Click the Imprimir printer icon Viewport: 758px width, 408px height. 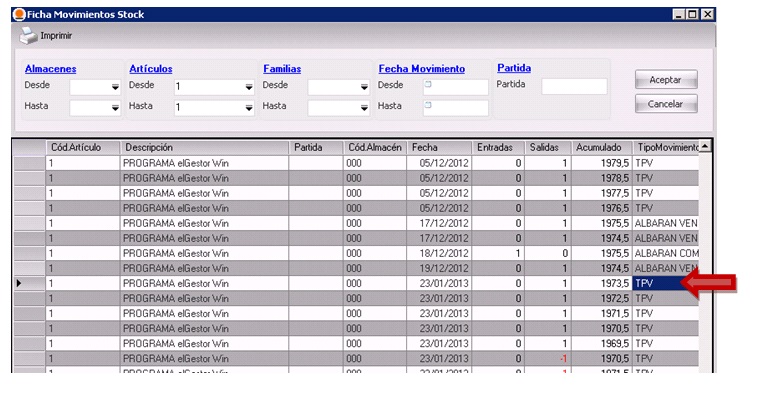click(x=27, y=35)
